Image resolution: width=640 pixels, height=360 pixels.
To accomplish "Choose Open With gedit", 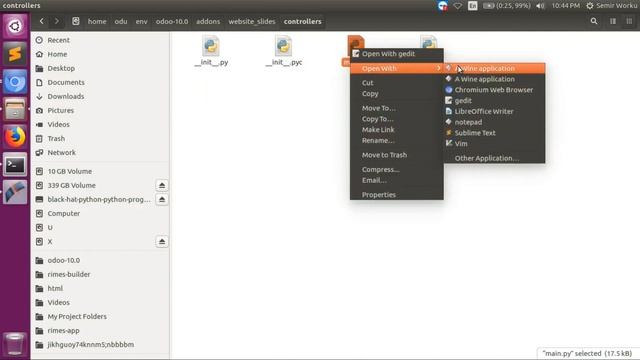I will coord(397,54).
